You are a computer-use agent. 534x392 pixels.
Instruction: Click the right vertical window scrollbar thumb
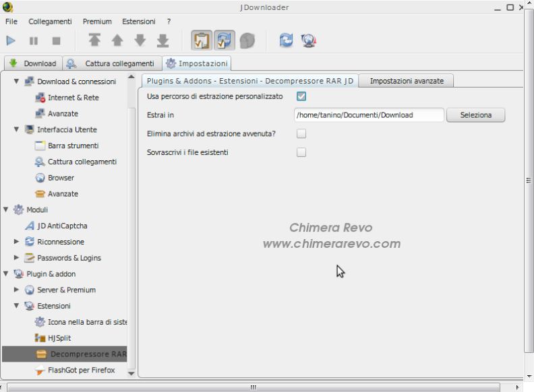click(529, 181)
